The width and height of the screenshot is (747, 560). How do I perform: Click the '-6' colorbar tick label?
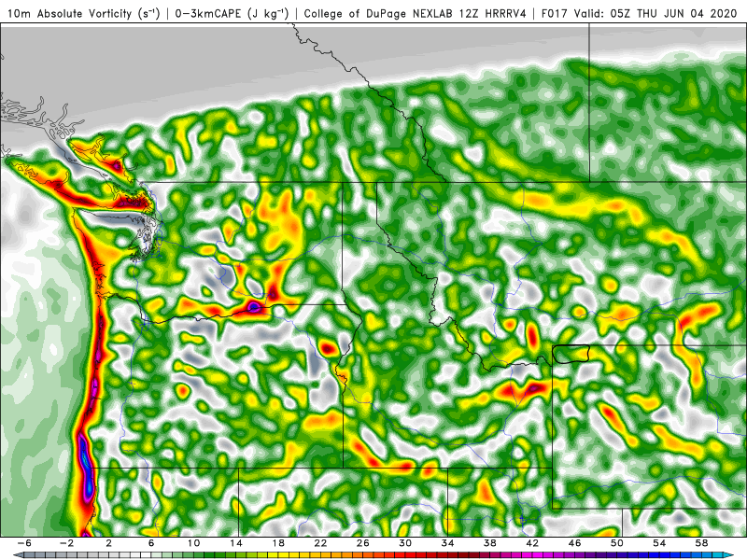(24, 543)
